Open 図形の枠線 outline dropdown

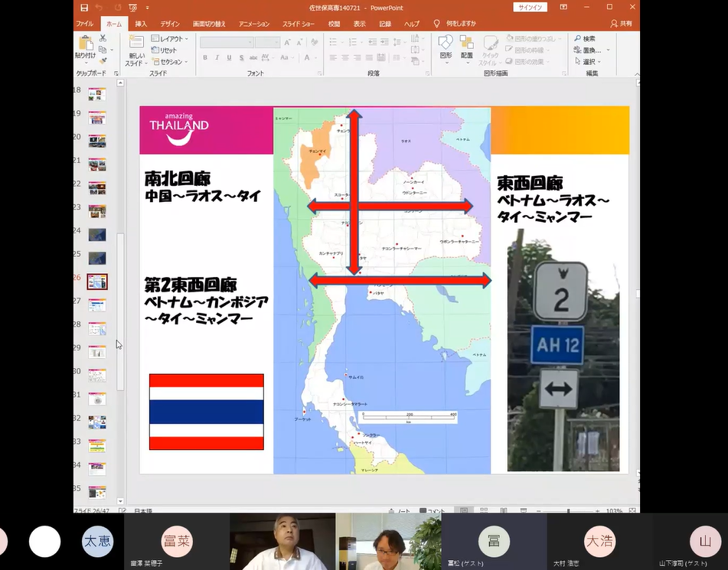click(527, 50)
